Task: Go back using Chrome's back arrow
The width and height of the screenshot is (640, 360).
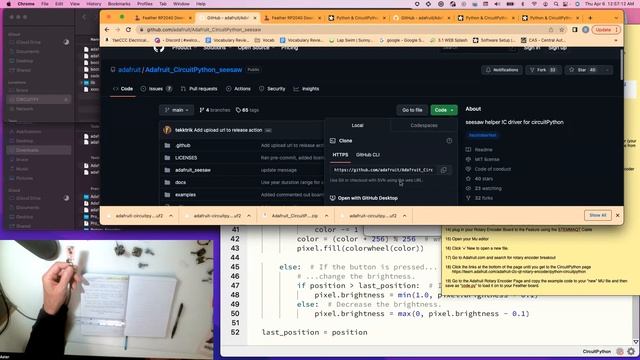Action: pyautogui.click(x=107, y=30)
